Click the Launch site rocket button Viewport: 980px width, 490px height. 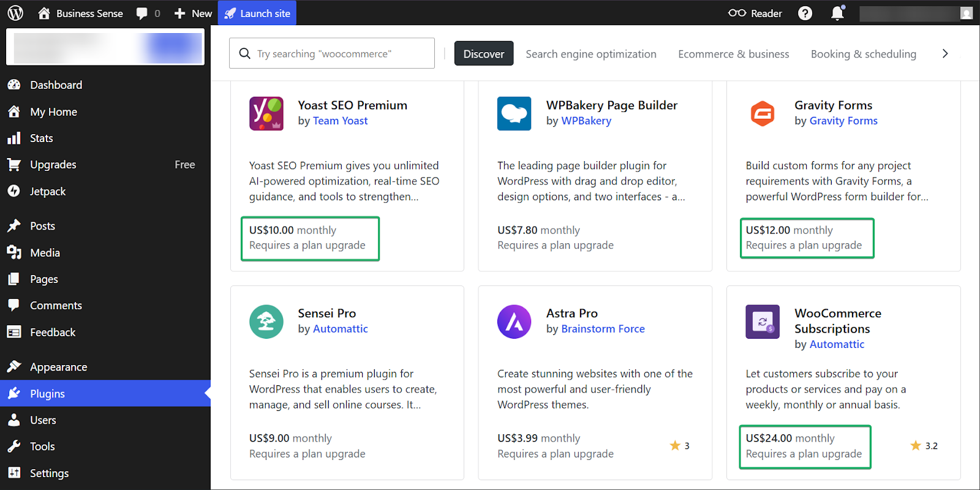tap(257, 13)
